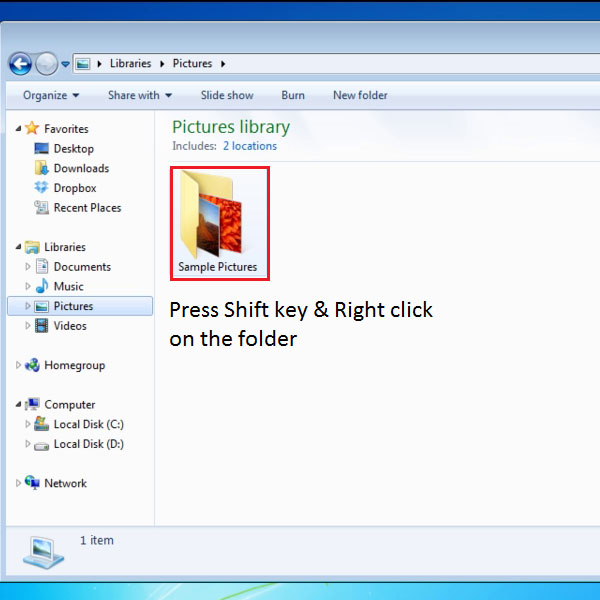Expand the Homegroup node
Viewport: 600px width, 600px height.
pos(18,365)
